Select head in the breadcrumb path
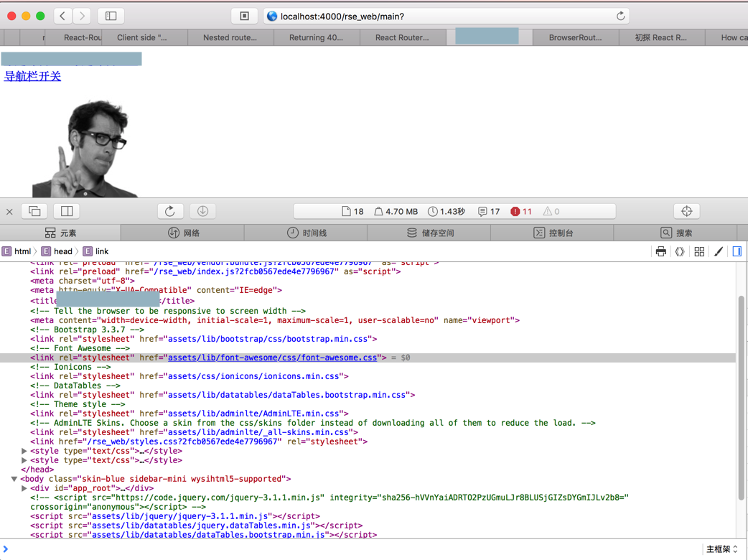This screenshot has height=560, width=748. (x=57, y=251)
